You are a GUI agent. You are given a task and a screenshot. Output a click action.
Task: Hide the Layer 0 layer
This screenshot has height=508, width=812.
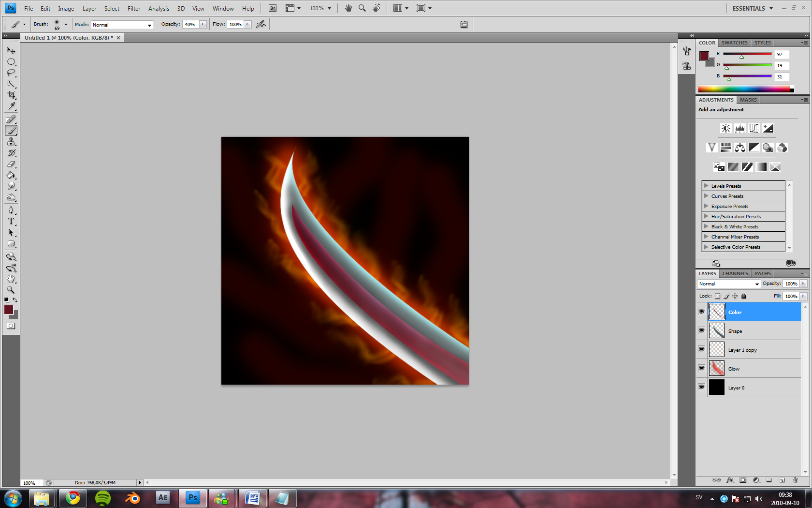[x=701, y=387]
